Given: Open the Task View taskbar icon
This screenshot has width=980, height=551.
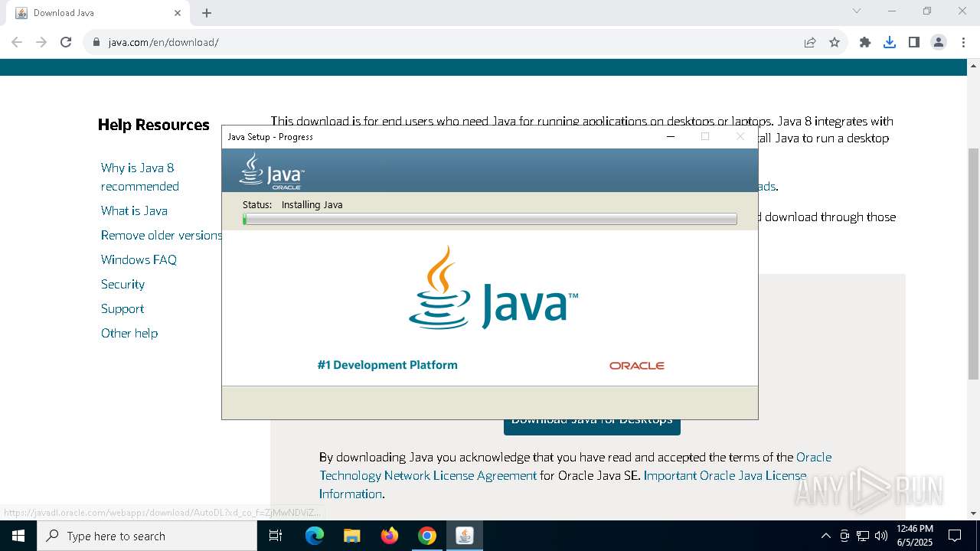Looking at the screenshot, I should coord(276,536).
